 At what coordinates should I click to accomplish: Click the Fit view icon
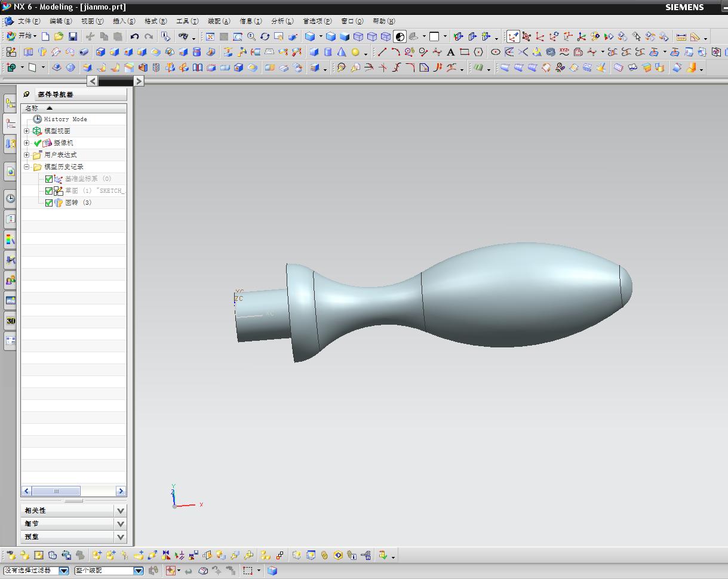point(210,36)
